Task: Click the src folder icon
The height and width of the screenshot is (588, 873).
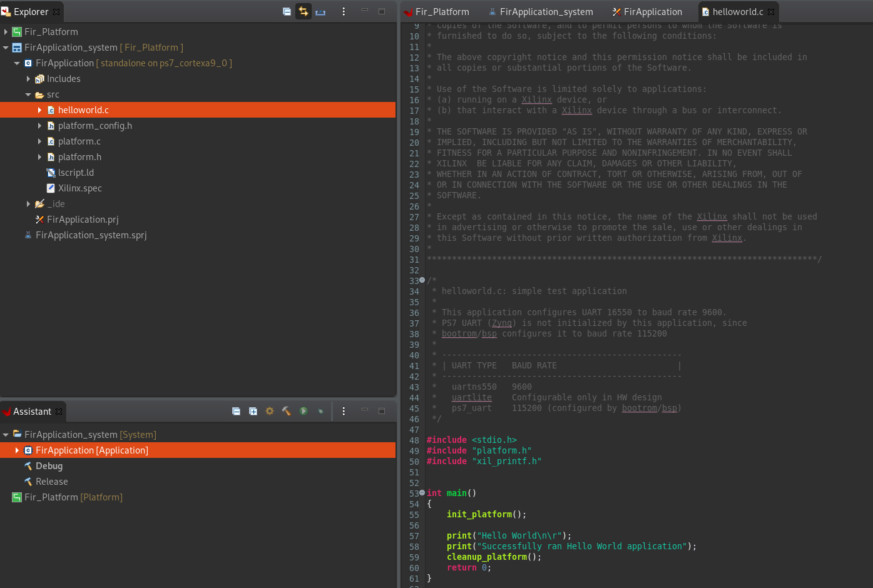Action: click(39, 94)
